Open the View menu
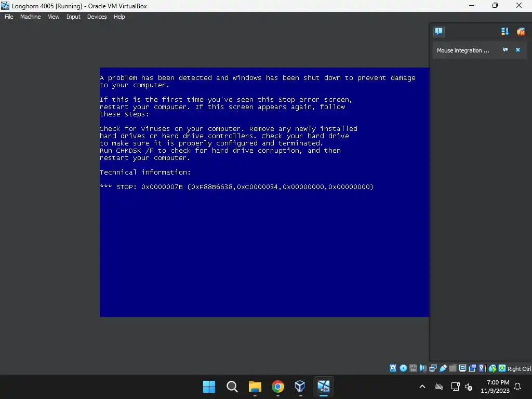The width and height of the screenshot is (532, 399). [54, 17]
